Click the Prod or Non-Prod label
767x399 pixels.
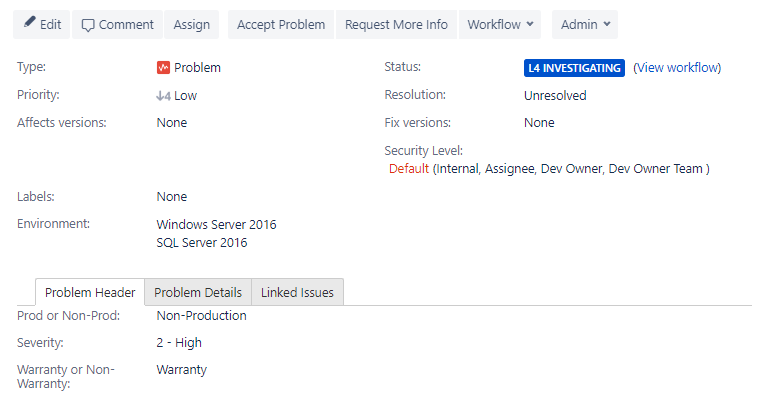(x=68, y=316)
